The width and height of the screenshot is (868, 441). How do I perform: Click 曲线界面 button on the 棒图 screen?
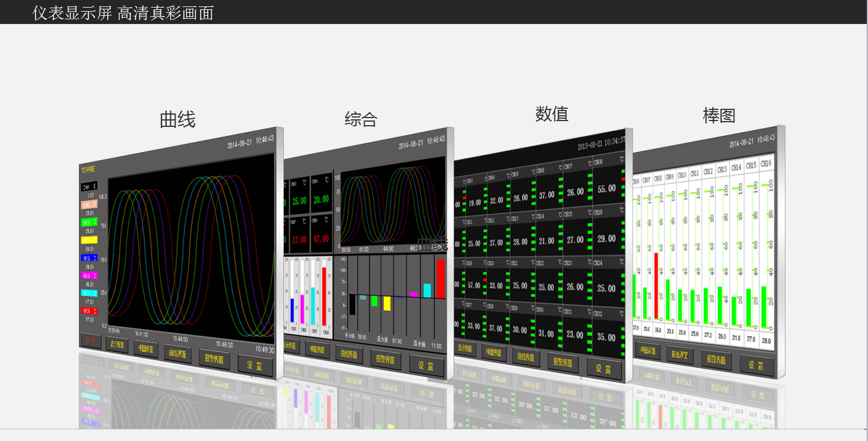point(679,354)
